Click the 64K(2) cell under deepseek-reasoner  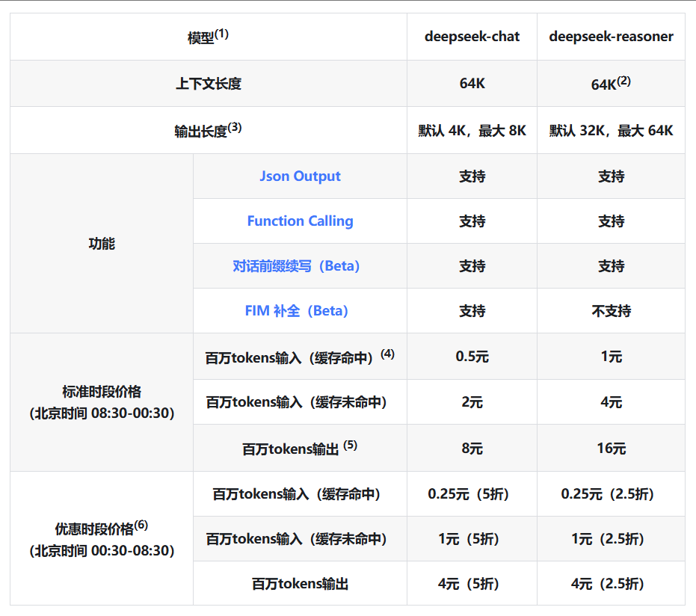pos(611,84)
